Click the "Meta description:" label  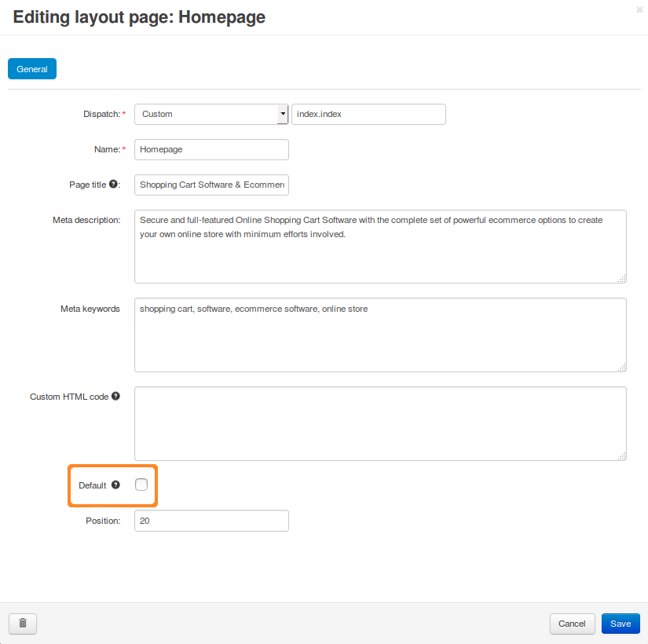click(x=86, y=220)
